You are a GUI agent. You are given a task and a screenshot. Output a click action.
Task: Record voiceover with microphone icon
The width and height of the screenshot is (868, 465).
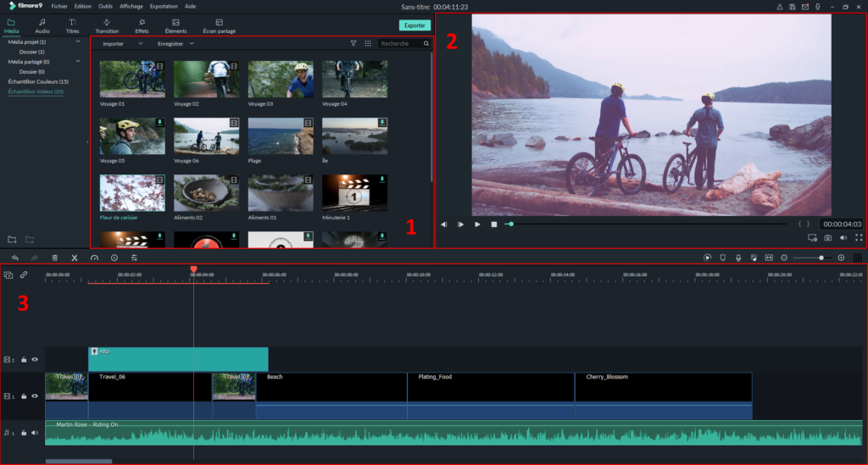tap(738, 257)
